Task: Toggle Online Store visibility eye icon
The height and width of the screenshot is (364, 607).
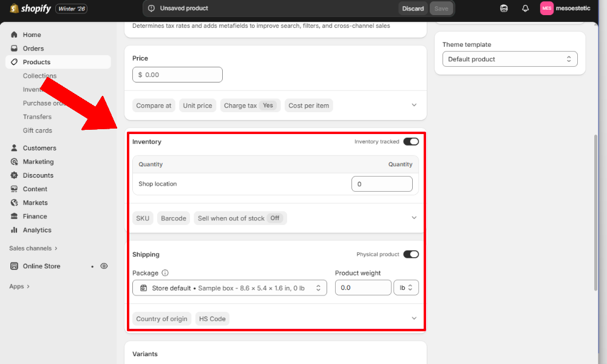Action: 104,266
